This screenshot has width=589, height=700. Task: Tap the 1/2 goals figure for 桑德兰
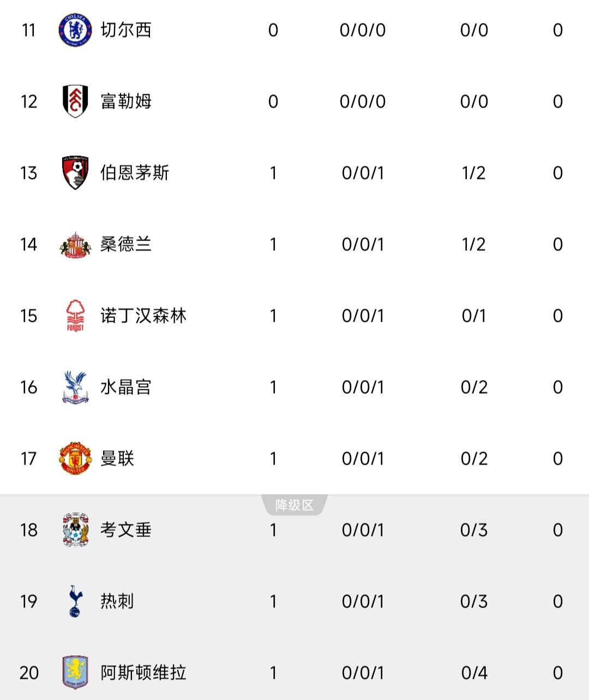474,244
